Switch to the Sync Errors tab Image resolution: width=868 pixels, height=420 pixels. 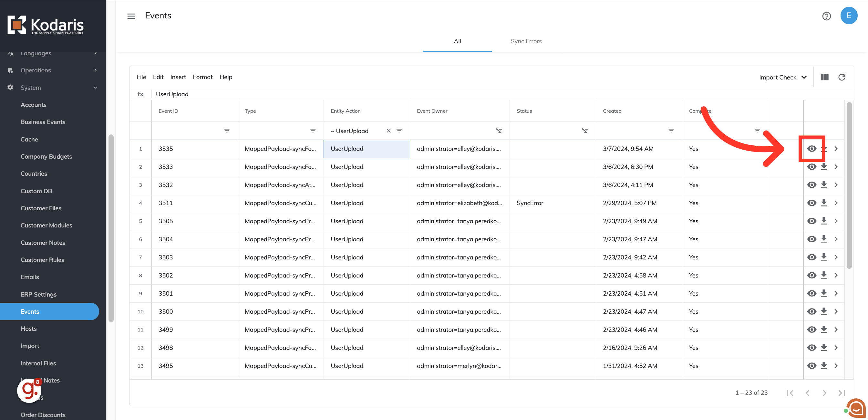(526, 41)
